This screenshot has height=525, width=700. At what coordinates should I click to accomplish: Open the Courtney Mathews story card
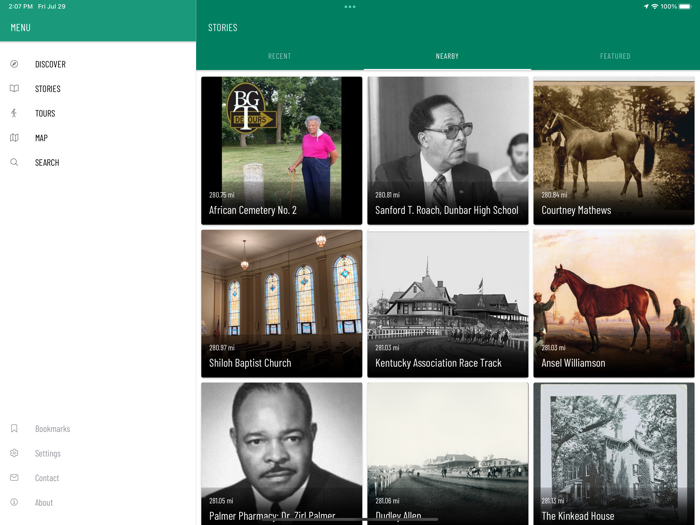tap(614, 150)
